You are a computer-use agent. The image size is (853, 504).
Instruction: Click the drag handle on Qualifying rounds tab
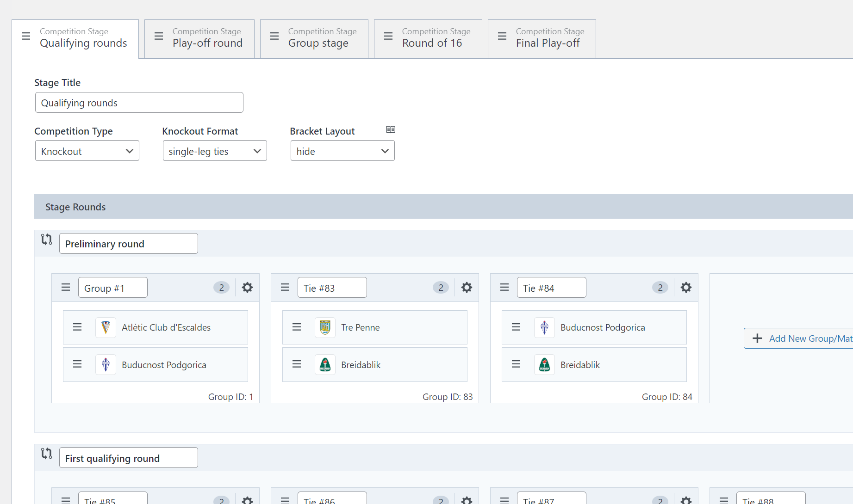point(26,36)
